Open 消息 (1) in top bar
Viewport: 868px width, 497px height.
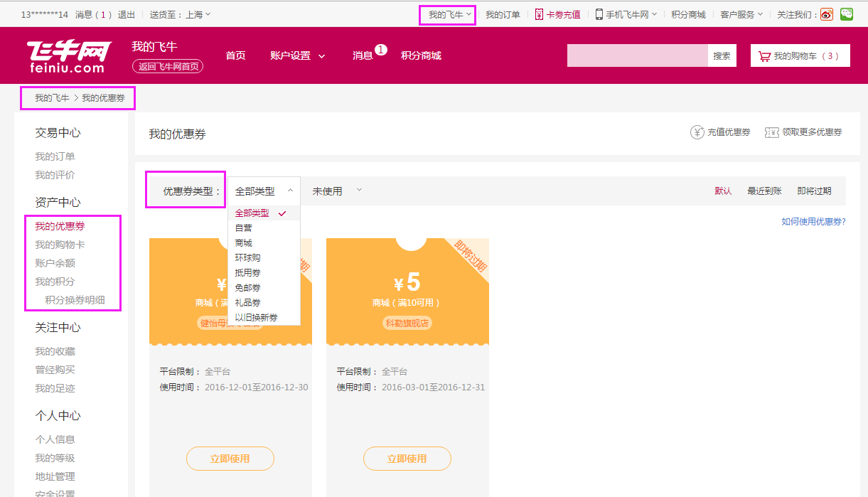(x=93, y=14)
